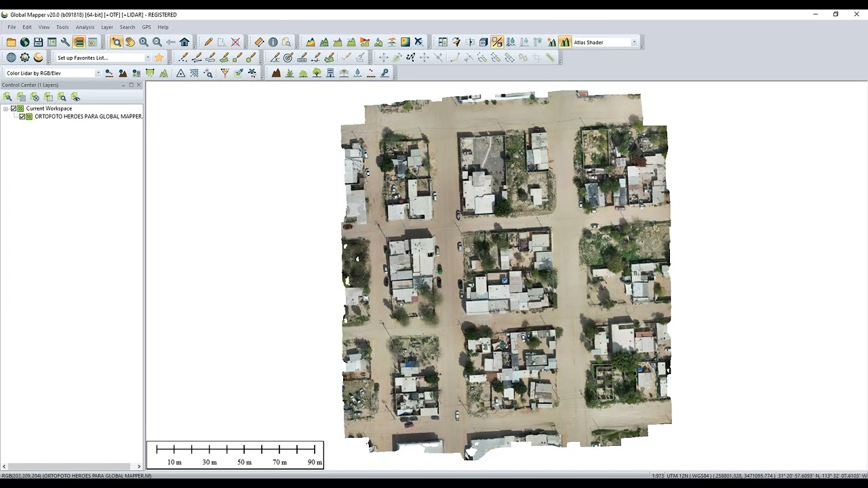This screenshot has height=488, width=868.
Task: Click the Full View home icon
Action: [x=184, y=42]
